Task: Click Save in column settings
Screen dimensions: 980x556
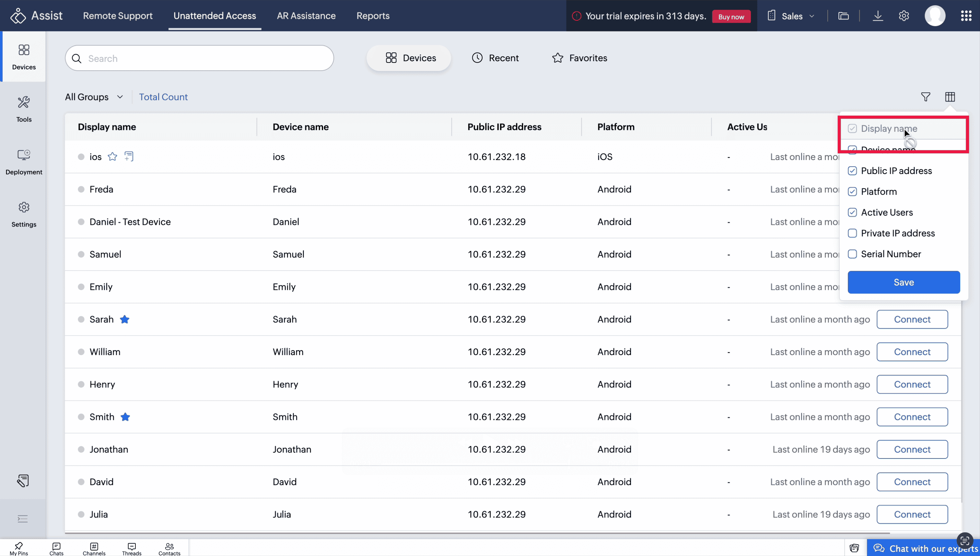Action: (903, 282)
